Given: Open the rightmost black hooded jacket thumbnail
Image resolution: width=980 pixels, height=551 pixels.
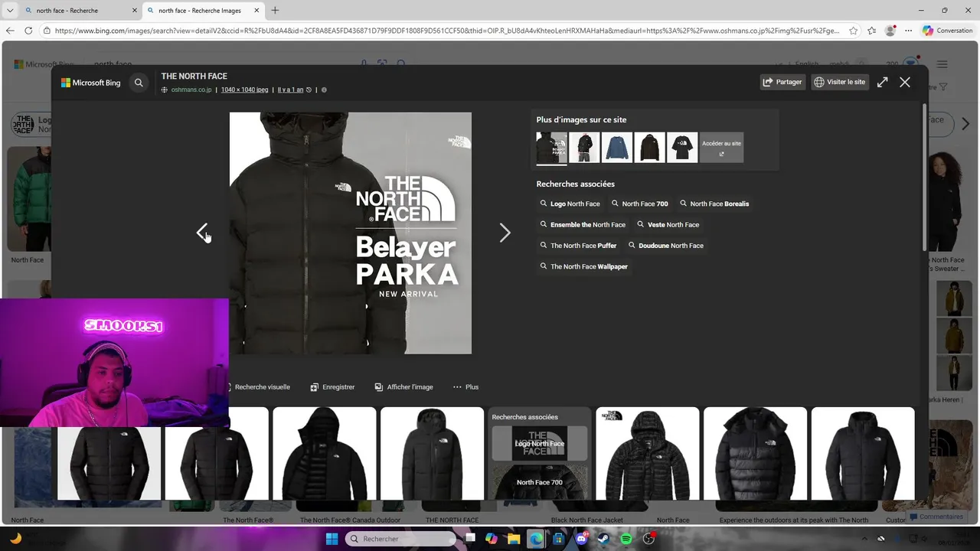Looking at the screenshot, I should (x=863, y=454).
